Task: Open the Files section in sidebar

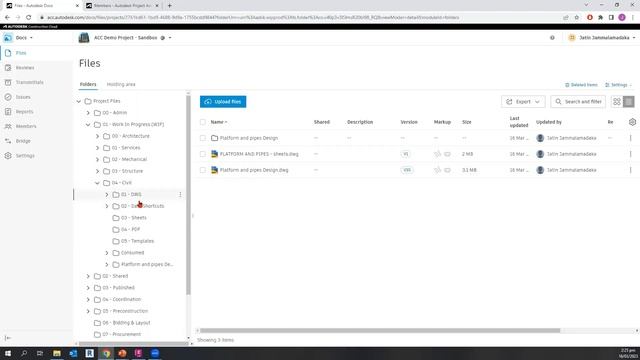Action: (21, 53)
